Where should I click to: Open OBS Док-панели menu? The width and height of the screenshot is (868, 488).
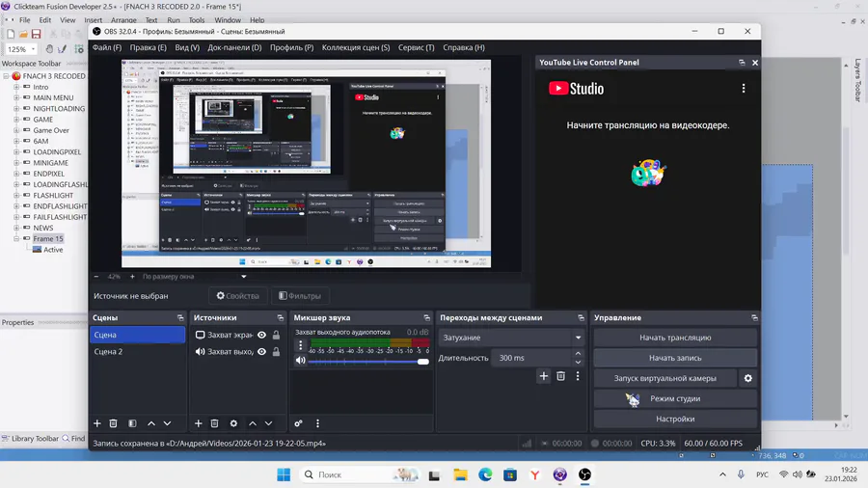click(x=234, y=47)
